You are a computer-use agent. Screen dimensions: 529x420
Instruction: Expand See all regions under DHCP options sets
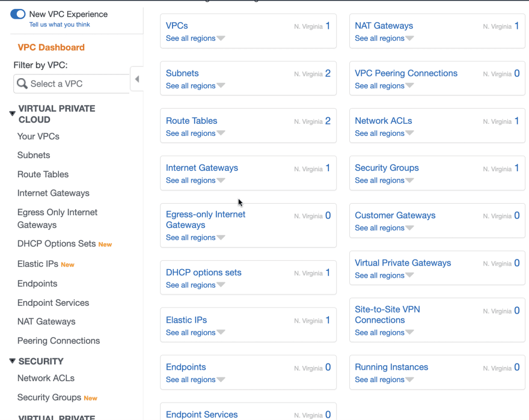click(x=195, y=285)
